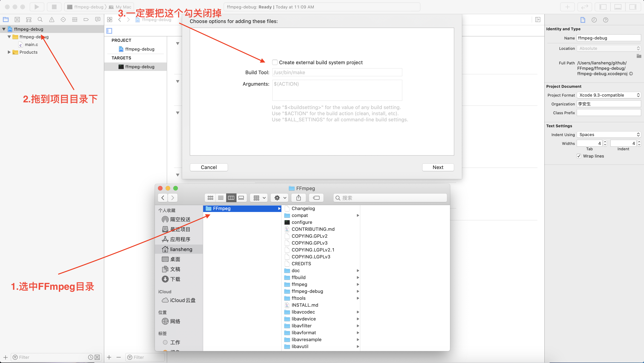The height and width of the screenshot is (363, 644).
Task: Check Create external build system project
Action: pyautogui.click(x=275, y=62)
